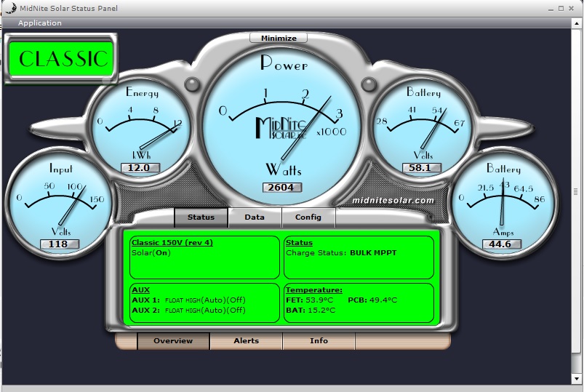
Task: Click the 2604 watts readout field
Action: coord(282,187)
